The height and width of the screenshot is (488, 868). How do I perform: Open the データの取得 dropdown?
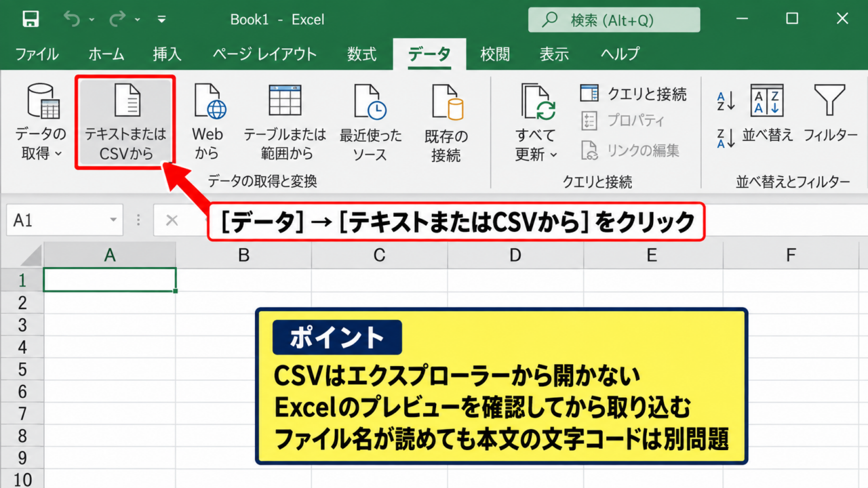click(x=41, y=122)
